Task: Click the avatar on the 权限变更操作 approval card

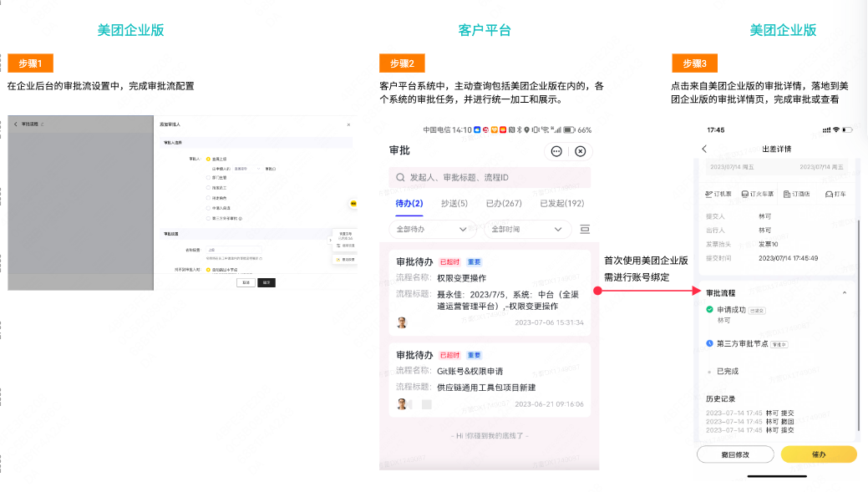Action: (402, 322)
